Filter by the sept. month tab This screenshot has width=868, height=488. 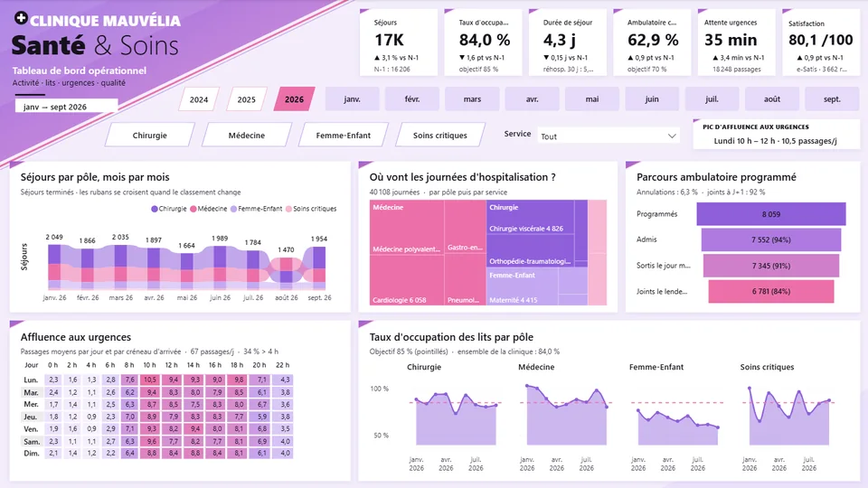tap(832, 99)
